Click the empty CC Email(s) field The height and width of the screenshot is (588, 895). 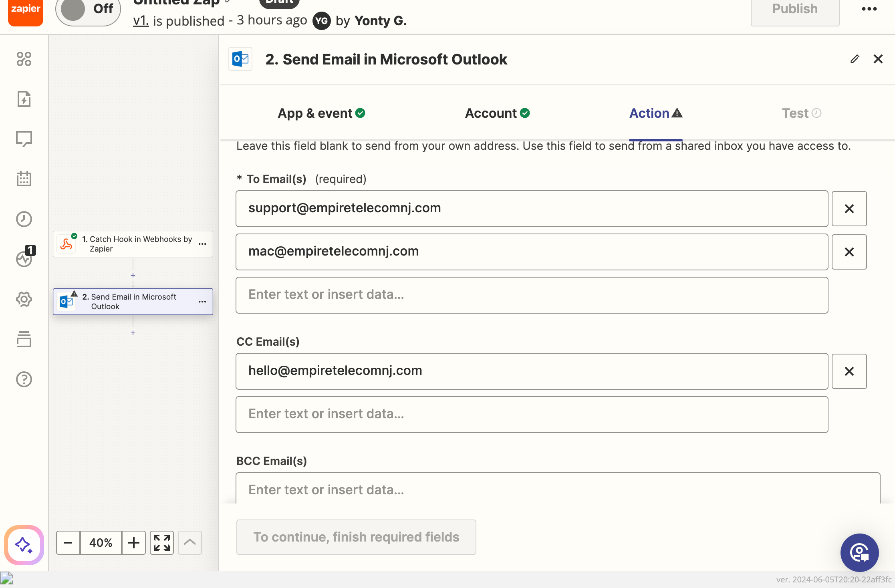532,415
